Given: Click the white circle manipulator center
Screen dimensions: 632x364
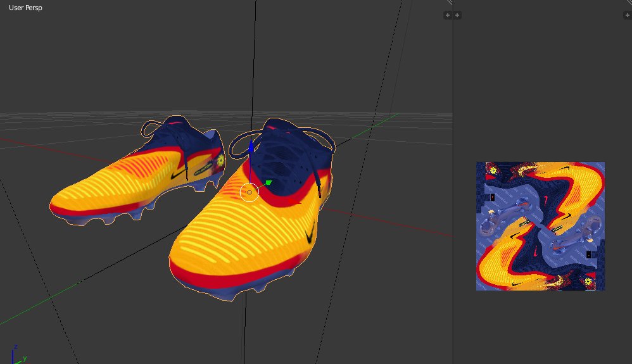Looking at the screenshot, I should (x=250, y=192).
